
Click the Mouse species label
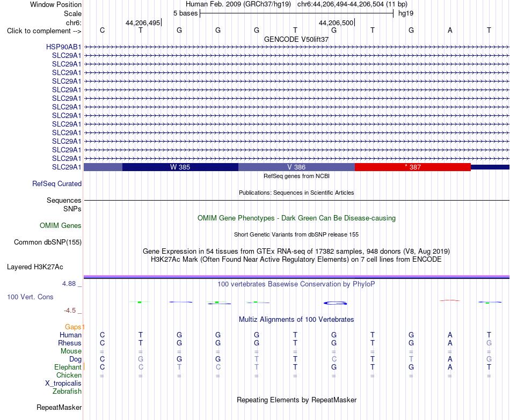coord(71,351)
